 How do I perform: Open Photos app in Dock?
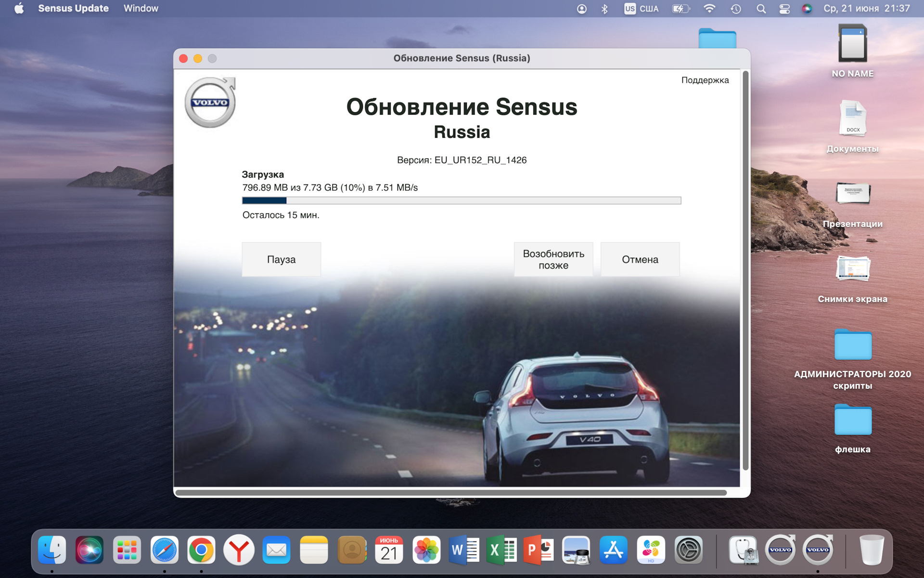coord(426,550)
